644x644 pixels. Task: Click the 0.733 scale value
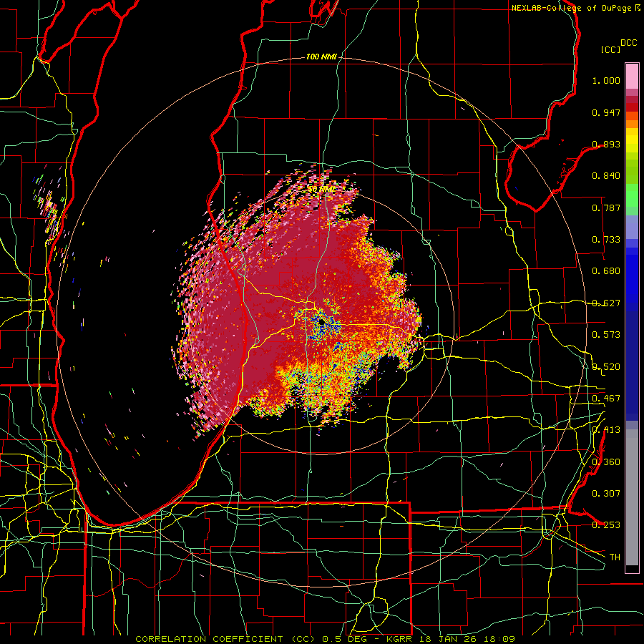click(x=606, y=240)
